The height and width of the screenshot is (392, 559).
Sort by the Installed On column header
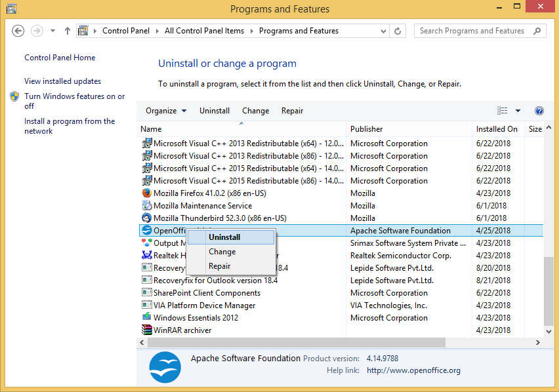[x=498, y=129]
